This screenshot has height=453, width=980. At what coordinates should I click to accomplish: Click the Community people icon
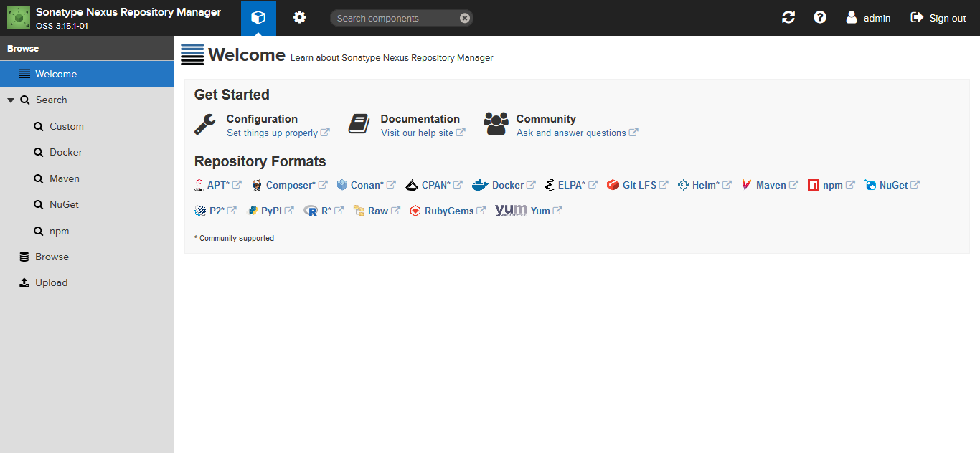[496, 125]
